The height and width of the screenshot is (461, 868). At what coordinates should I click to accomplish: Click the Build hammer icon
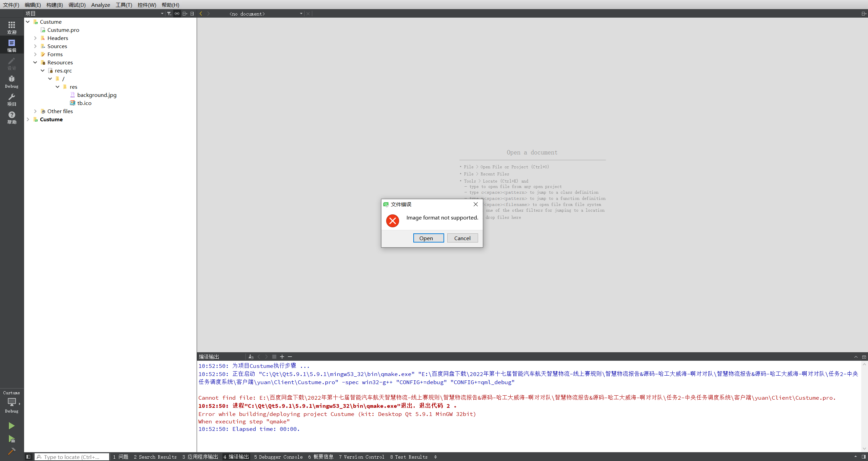pyautogui.click(x=12, y=451)
